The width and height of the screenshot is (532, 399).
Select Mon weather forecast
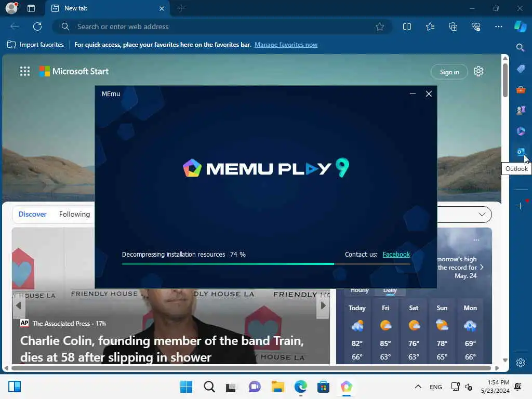470,332
